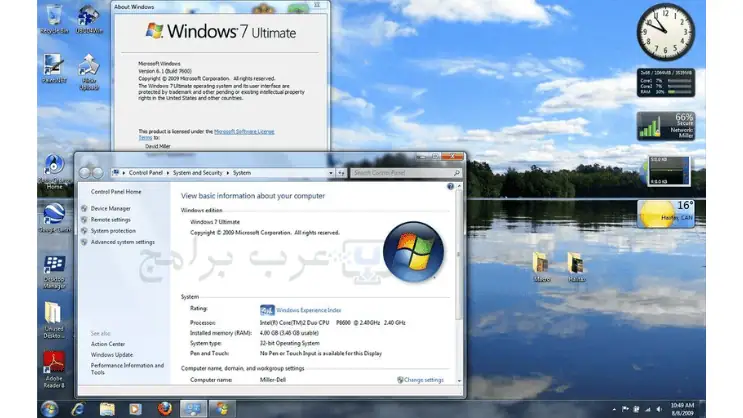Open Performance Information and Tools link
The image size is (743, 418).
point(127,369)
